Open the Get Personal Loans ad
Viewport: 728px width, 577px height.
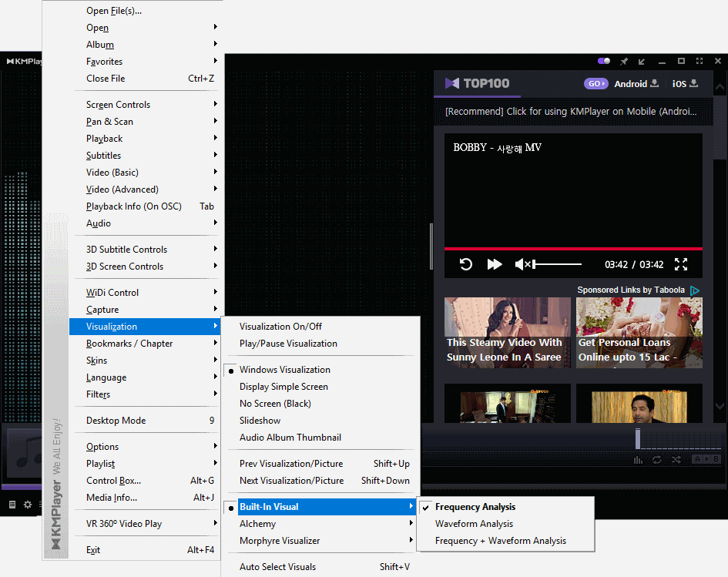(639, 333)
